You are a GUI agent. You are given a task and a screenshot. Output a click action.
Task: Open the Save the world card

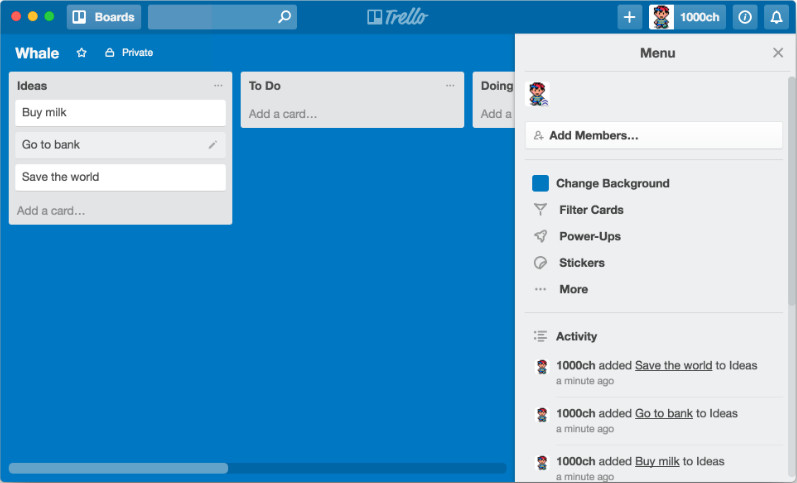click(x=120, y=177)
